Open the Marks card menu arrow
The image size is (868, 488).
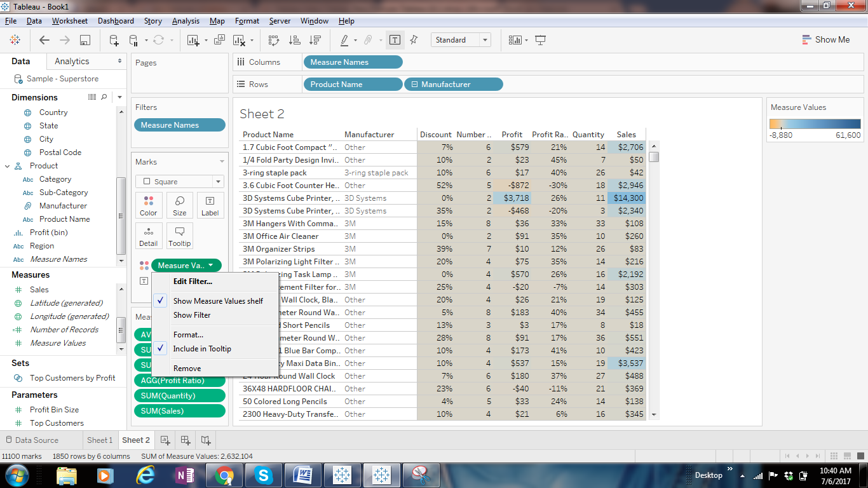222,162
